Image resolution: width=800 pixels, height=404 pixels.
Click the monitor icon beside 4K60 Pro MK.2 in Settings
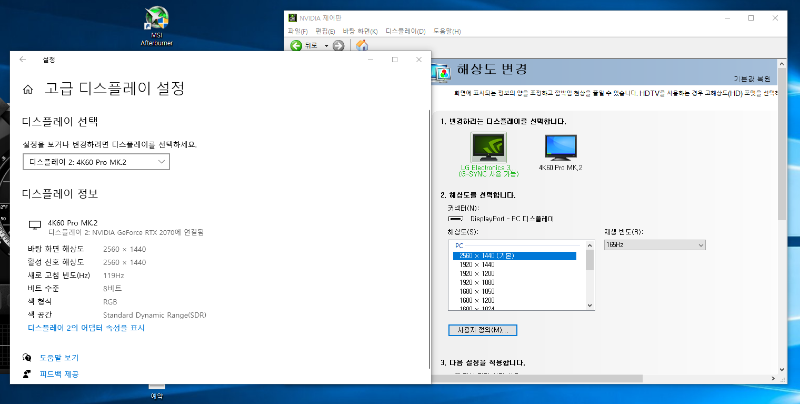(35, 225)
